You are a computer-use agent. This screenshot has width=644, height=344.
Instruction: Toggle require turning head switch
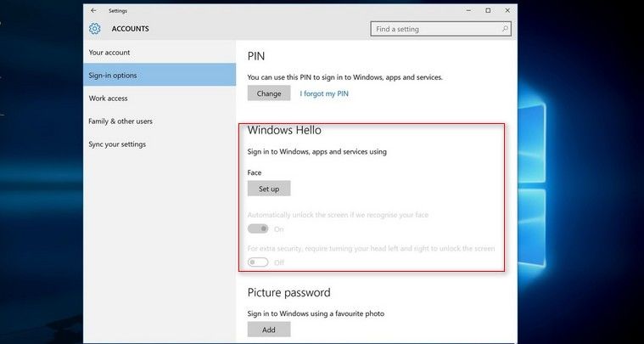point(258,262)
